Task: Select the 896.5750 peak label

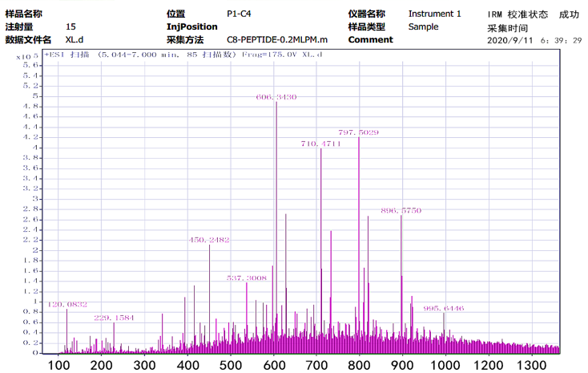Action: pos(401,210)
